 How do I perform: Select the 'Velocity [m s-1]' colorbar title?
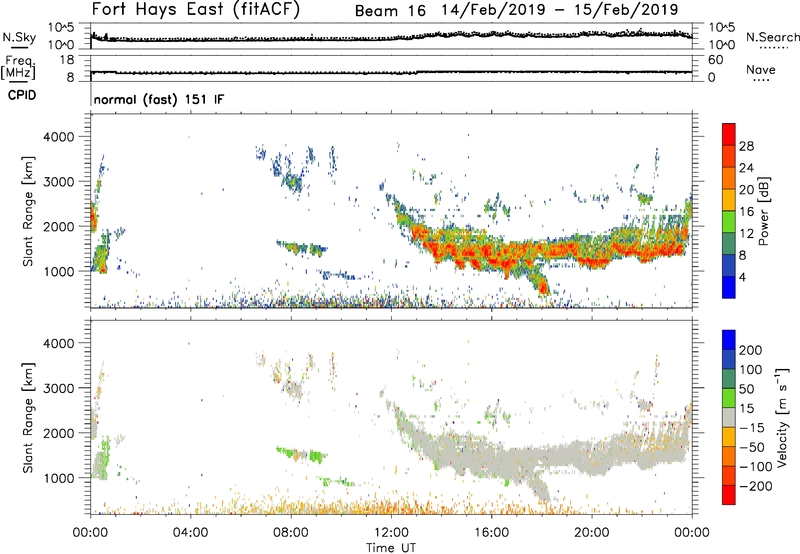point(783,417)
